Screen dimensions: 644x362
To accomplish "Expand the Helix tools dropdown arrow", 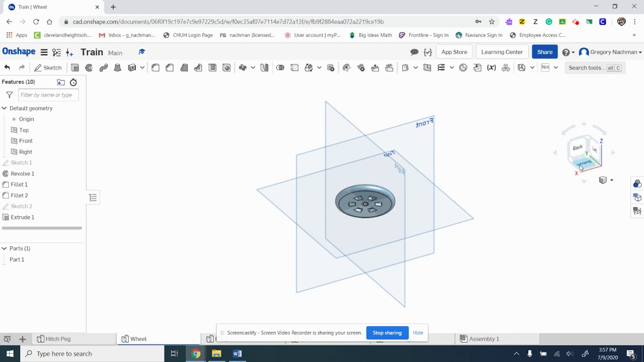I will point(452,68).
